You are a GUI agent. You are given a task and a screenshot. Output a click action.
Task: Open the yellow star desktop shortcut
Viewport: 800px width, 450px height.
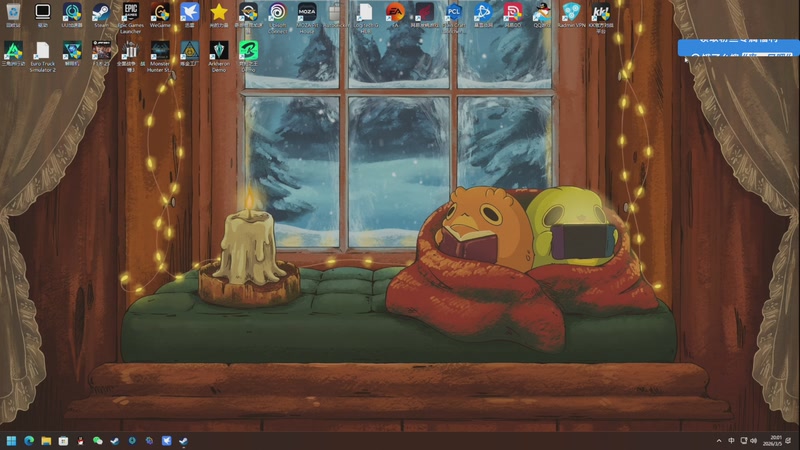[x=219, y=15]
